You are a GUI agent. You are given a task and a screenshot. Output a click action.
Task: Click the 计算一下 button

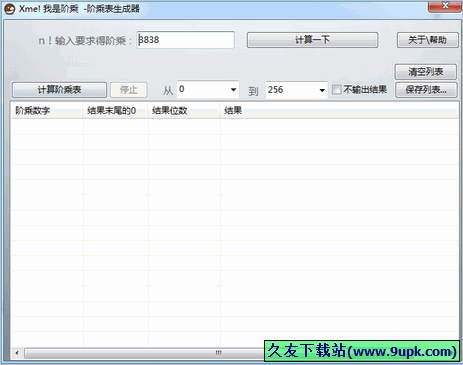(312, 40)
